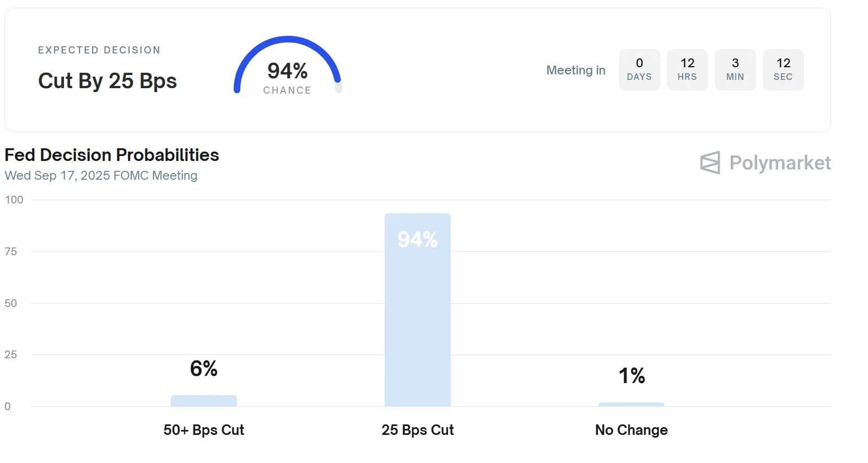
Task: Click the MIN countdown box
Action: 735,69
